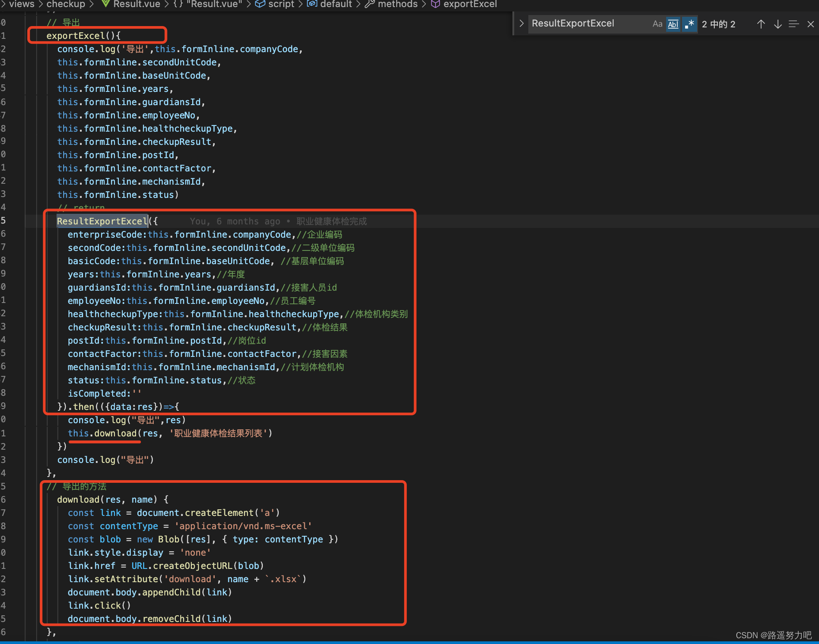
Task: Click this.download(res, call line
Action: pyautogui.click(x=170, y=433)
